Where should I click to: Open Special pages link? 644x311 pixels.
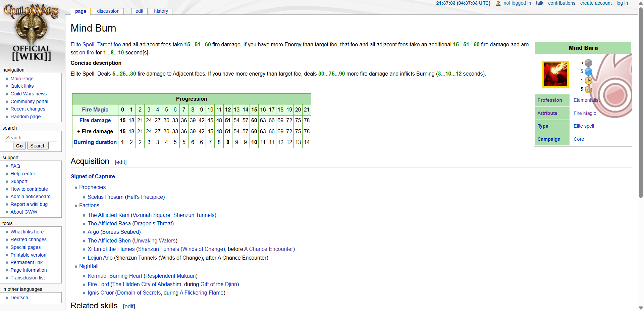click(x=25, y=247)
